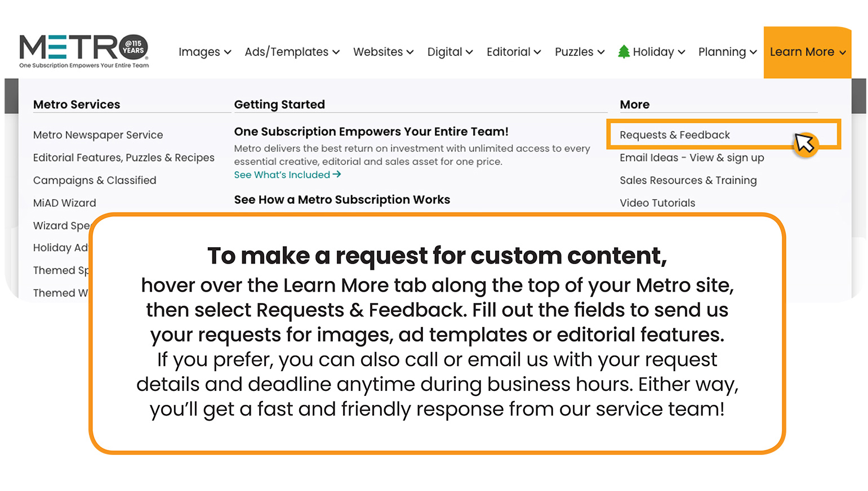
Task: Open the Editorial menu
Action: pyautogui.click(x=513, y=52)
